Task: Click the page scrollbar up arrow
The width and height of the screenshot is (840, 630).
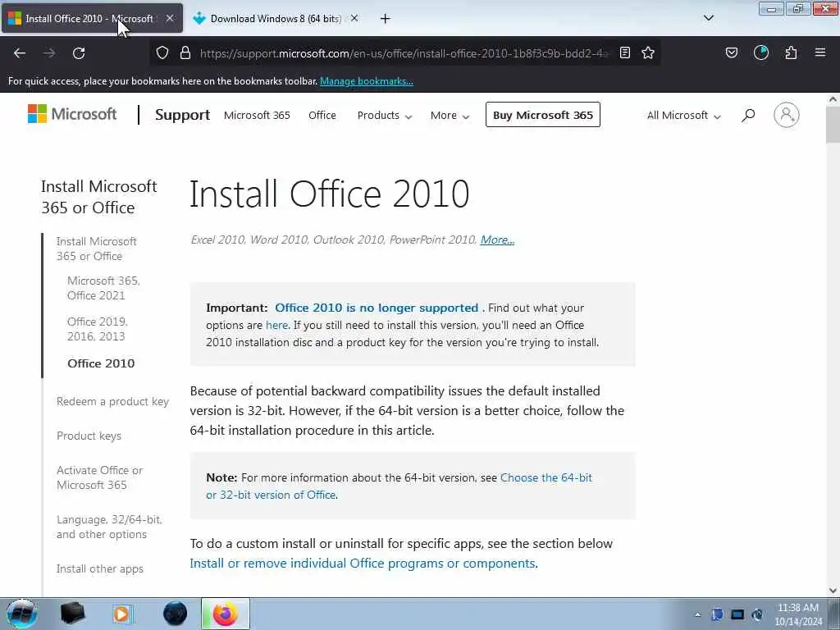Action: point(833,99)
